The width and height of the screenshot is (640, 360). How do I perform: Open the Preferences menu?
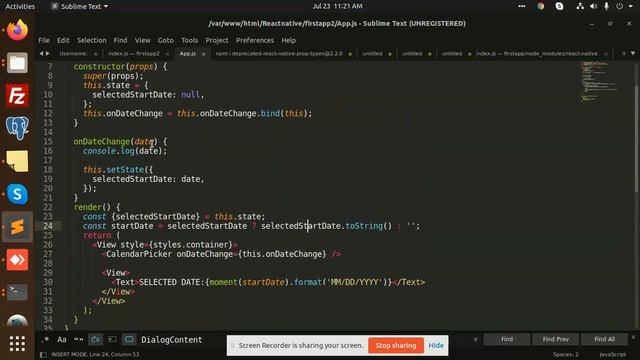255,40
